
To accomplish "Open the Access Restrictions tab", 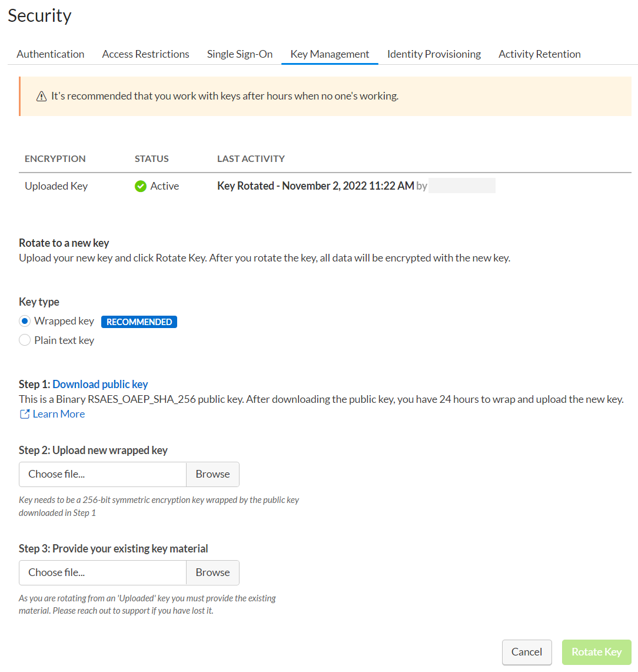I will (145, 54).
